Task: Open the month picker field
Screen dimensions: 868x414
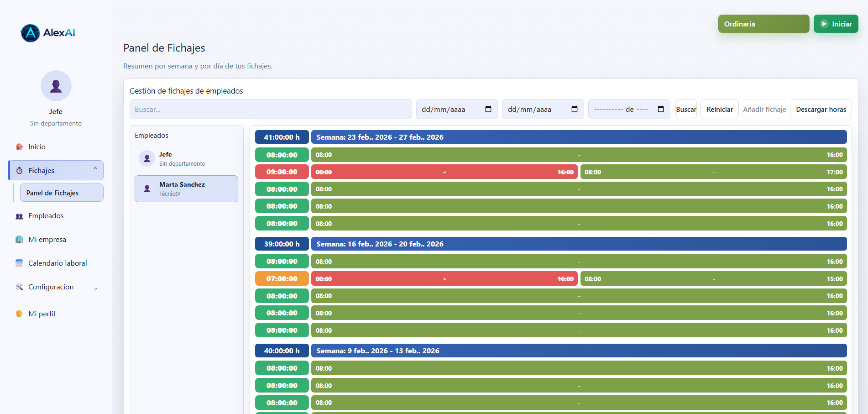Action: (x=660, y=110)
